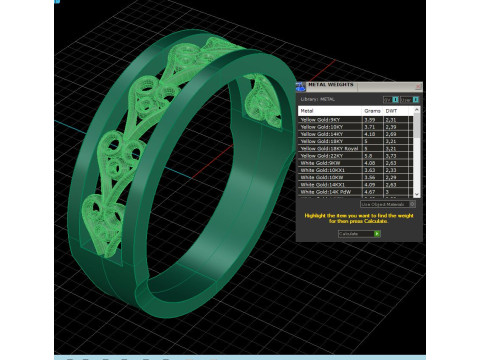Image resolution: width=480 pixels, height=360 pixels.
Task: Toggle the User library switch
Action: pyautogui.click(x=409, y=99)
